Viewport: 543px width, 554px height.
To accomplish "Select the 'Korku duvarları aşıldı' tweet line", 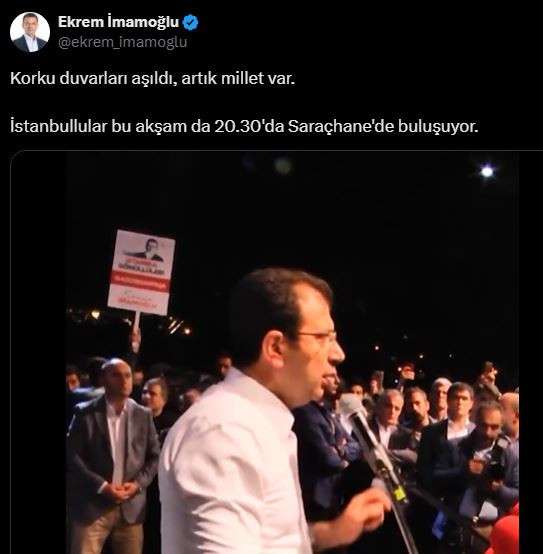I will pyautogui.click(x=152, y=78).
